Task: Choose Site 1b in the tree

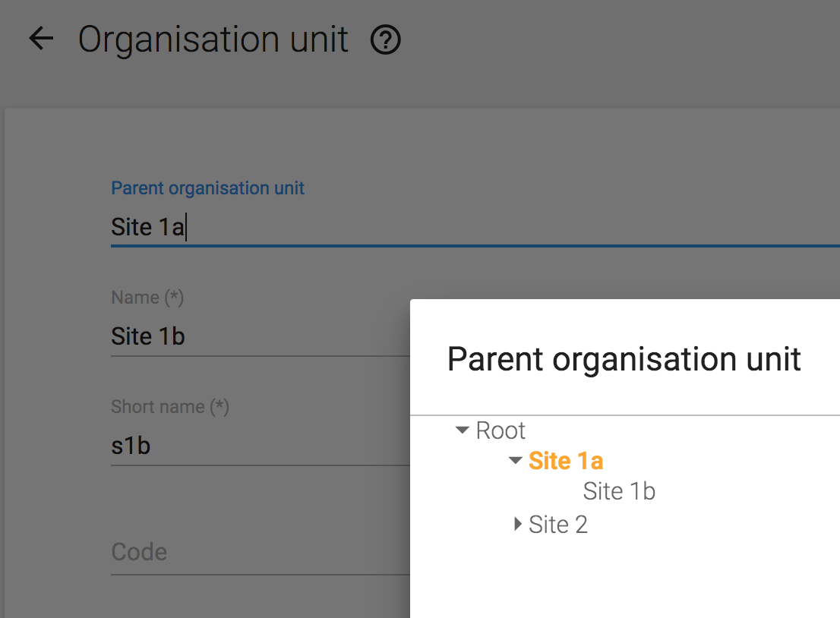Action: [619, 491]
